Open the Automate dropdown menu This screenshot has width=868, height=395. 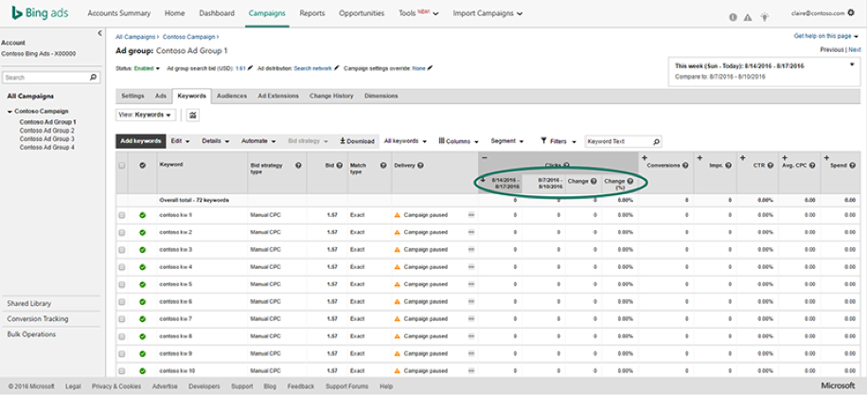point(258,141)
